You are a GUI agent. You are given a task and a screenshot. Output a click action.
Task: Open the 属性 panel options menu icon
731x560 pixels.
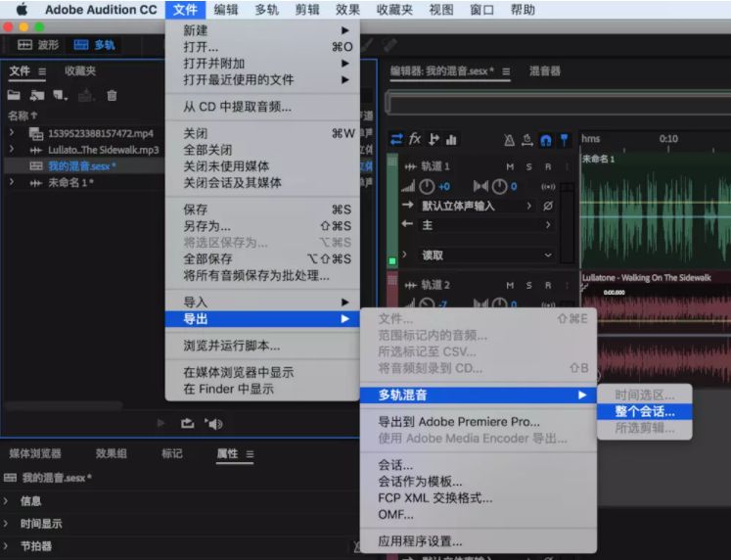(x=250, y=454)
